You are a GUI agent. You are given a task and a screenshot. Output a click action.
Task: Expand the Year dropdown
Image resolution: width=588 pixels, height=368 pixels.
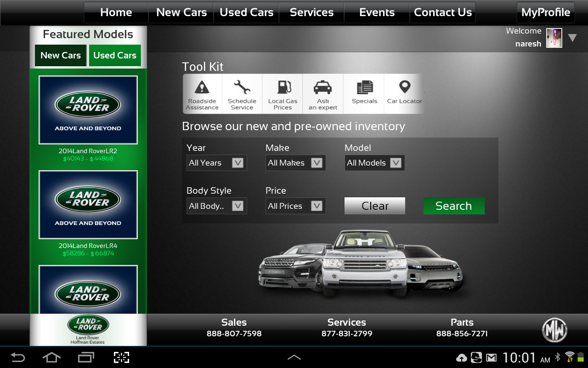coord(216,163)
